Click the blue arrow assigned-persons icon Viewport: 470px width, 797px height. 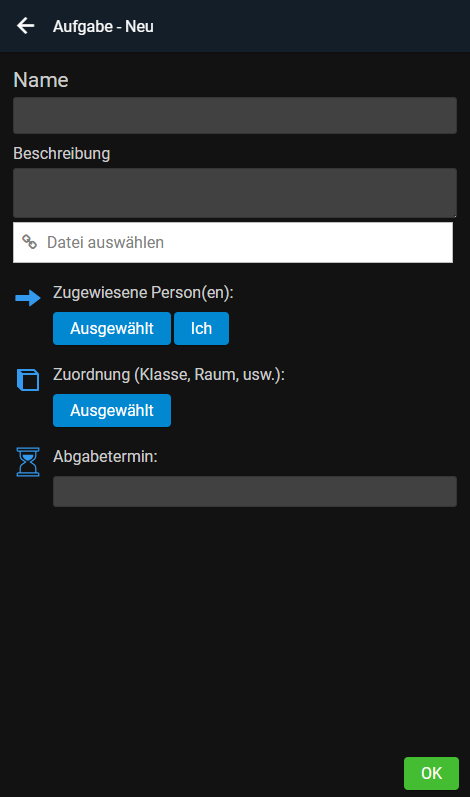click(x=28, y=298)
